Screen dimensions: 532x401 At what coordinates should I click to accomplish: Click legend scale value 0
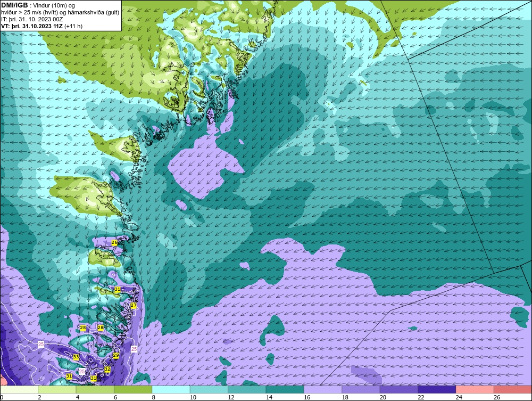coord(2,397)
